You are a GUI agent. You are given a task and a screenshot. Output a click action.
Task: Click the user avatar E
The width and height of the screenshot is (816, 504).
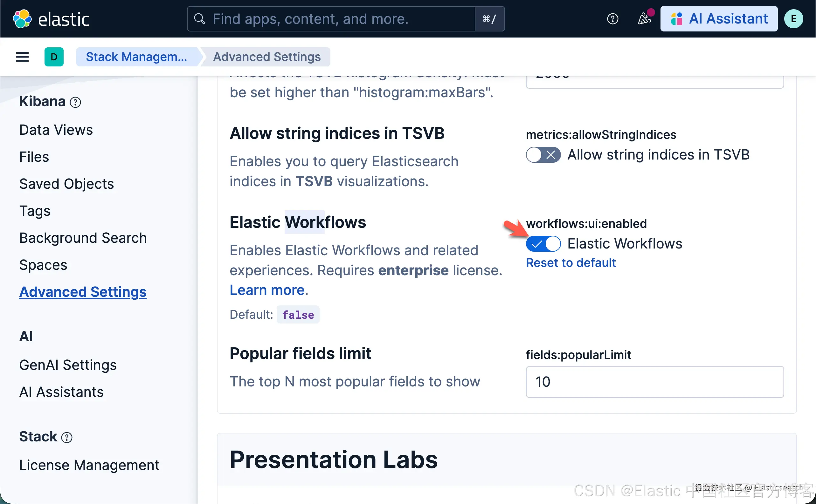coord(793,19)
